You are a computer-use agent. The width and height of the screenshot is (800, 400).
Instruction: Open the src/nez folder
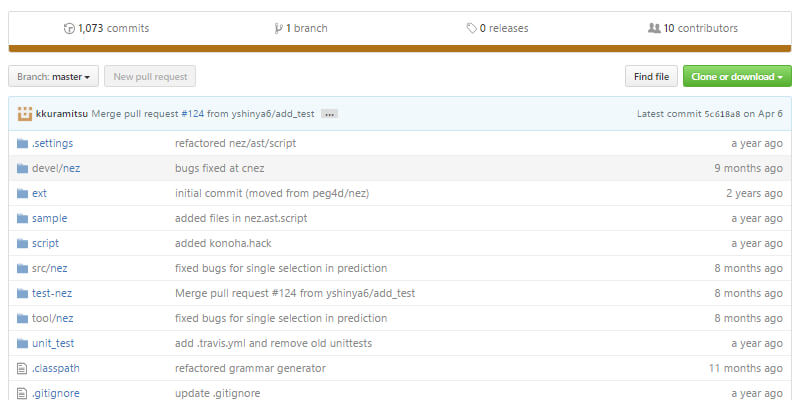tap(50, 268)
